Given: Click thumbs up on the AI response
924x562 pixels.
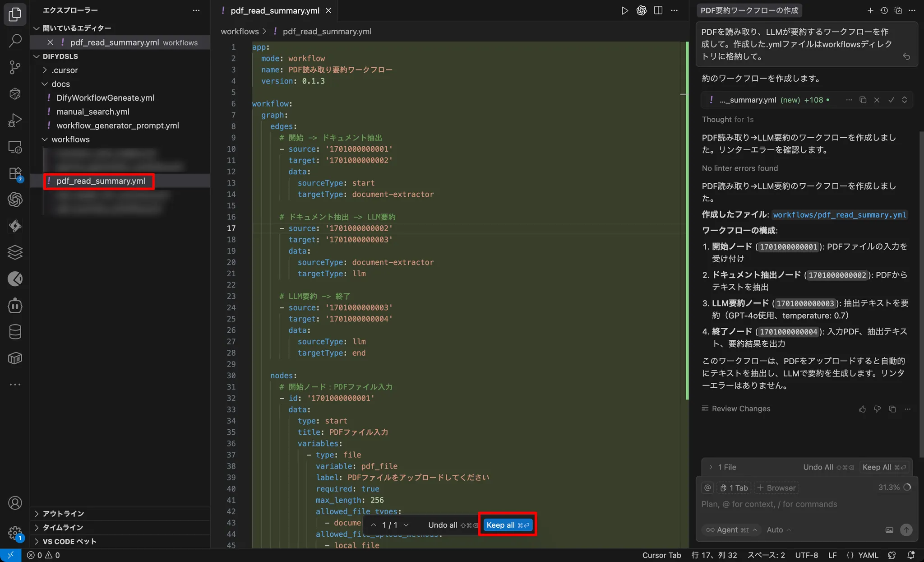Looking at the screenshot, I should pyautogui.click(x=862, y=409).
